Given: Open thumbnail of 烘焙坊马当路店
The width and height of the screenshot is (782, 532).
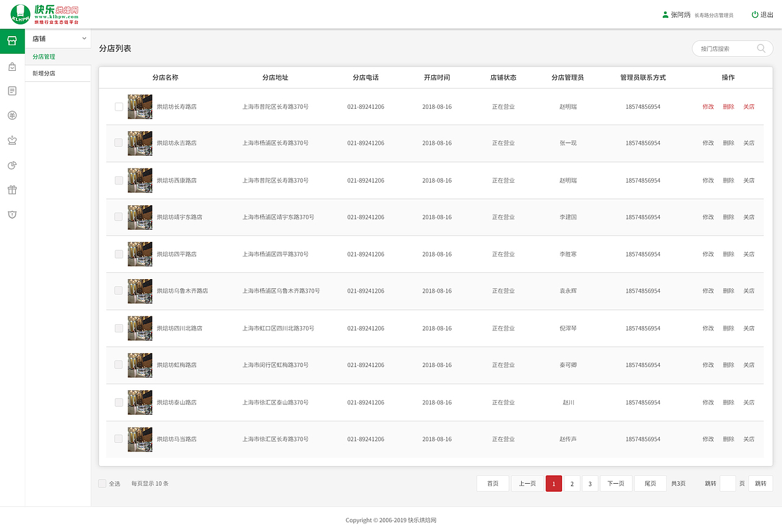Looking at the screenshot, I should [x=140, y=439].
